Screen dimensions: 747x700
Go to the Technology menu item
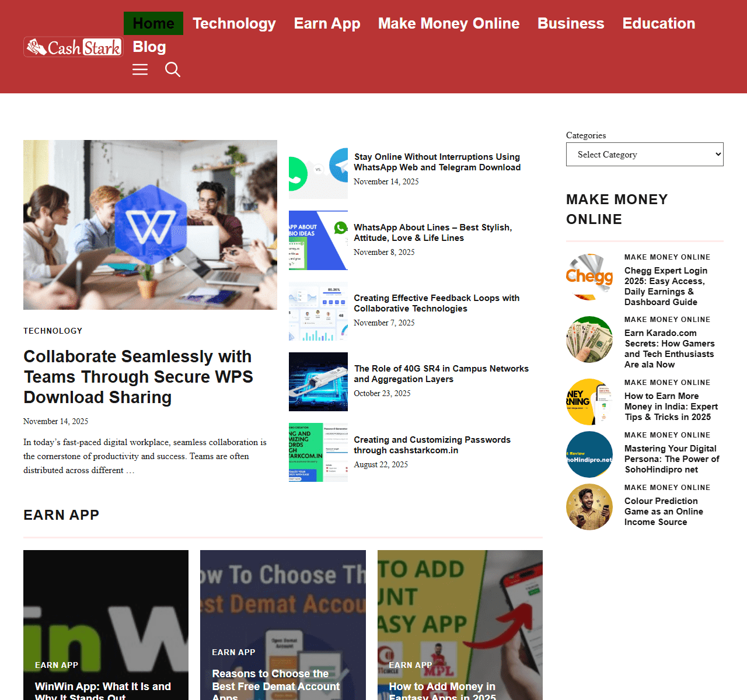(x=234, y=23)
